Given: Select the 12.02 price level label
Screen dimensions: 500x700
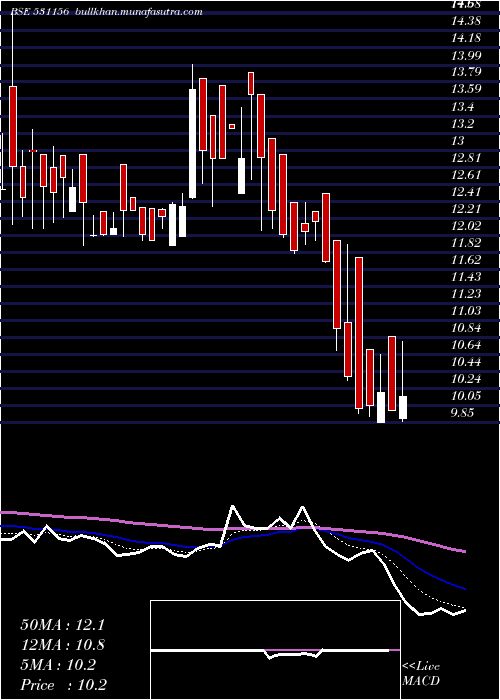Looking at the screenshot, I should pos(466,225).
